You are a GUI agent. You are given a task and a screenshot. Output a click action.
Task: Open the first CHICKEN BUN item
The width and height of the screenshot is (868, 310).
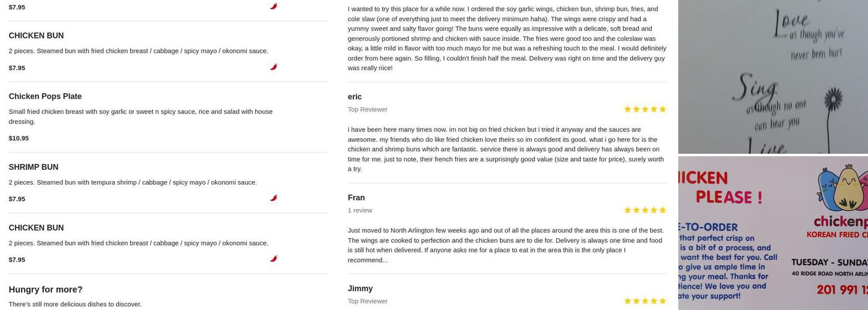(36, 35)
